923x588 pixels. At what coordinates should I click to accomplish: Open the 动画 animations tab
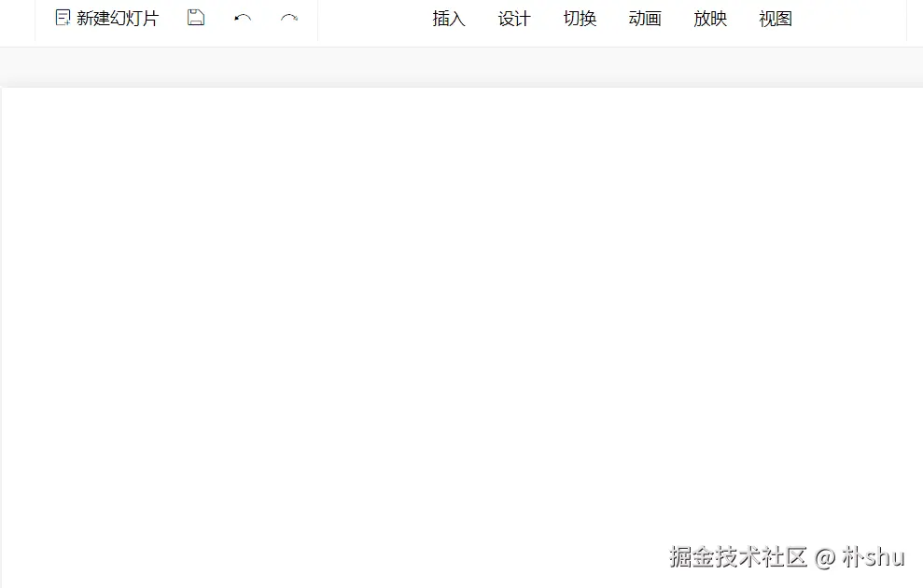point(645,19)
